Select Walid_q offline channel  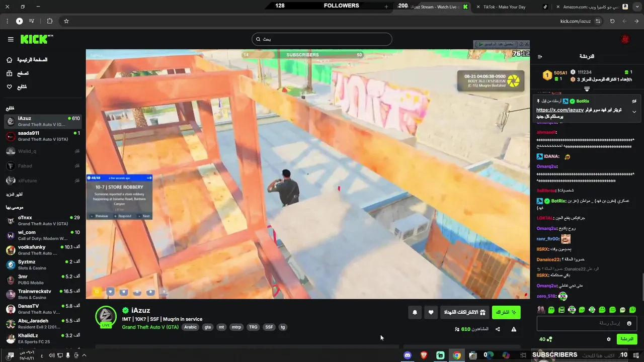click(x=43, y=151)
